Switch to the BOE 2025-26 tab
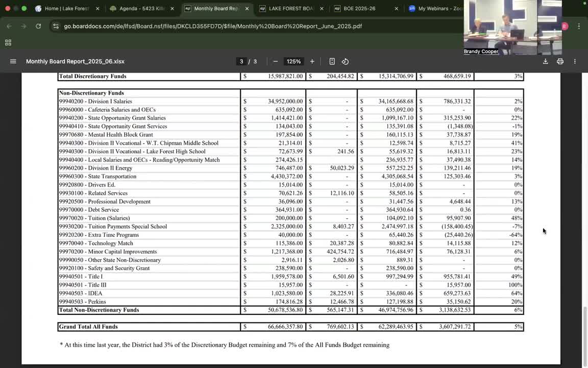Image resolution: width=588 pixels, height=368 pixels. pyautogui.click(x=359, y=9)
